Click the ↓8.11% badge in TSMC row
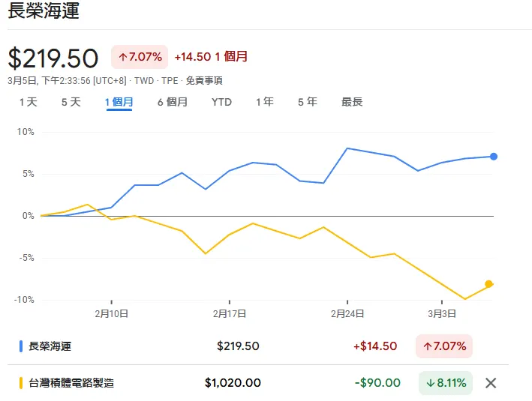Screen dimensions: 532x401 pyautogui.click(x=446, y=383)
